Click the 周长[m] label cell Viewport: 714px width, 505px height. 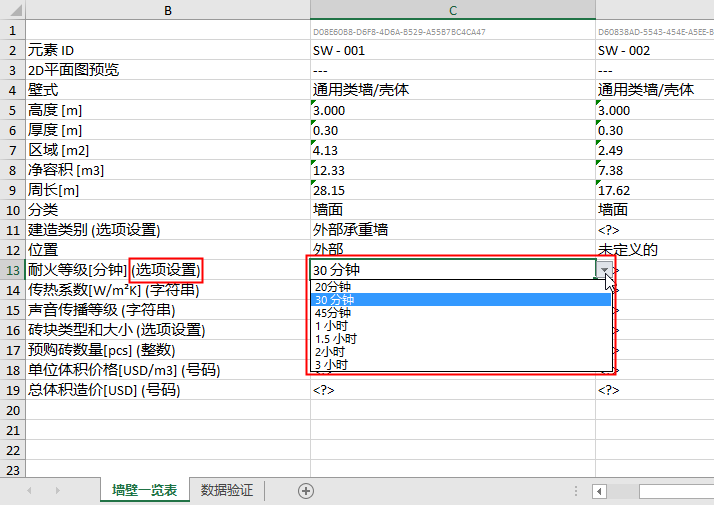(168, 190)
